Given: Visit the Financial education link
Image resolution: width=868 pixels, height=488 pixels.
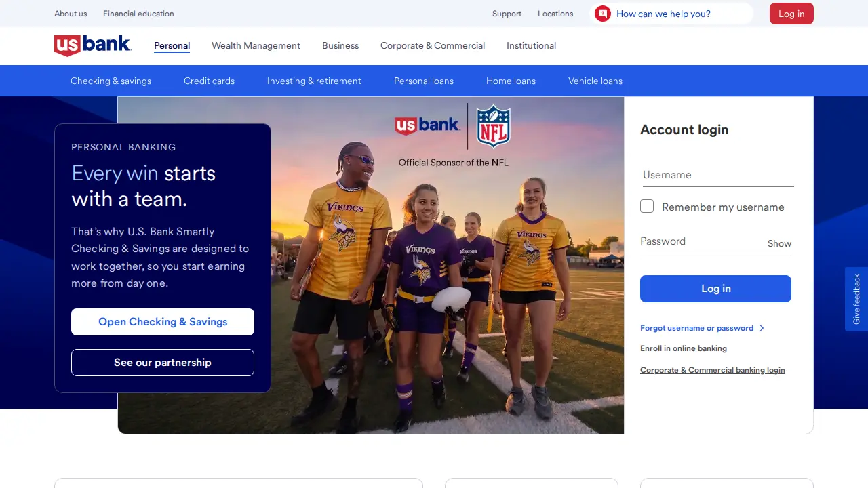Looking at the screenshot, I should pos(138,14).
